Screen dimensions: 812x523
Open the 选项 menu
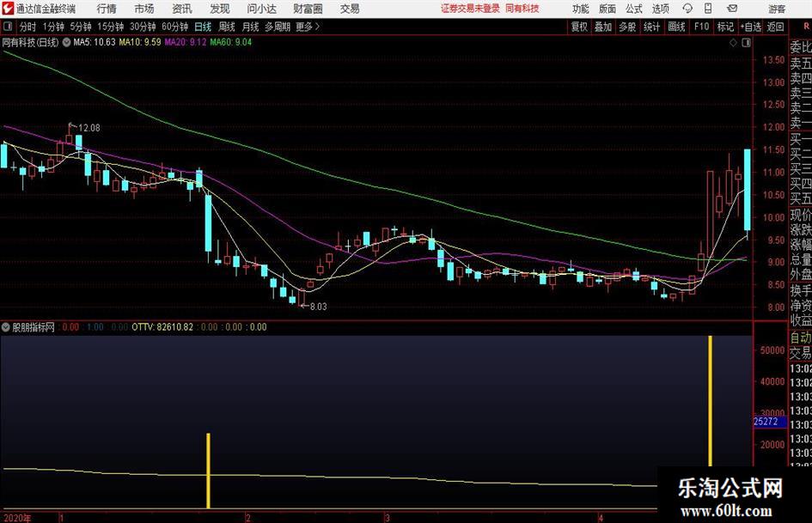click(660, 9)
